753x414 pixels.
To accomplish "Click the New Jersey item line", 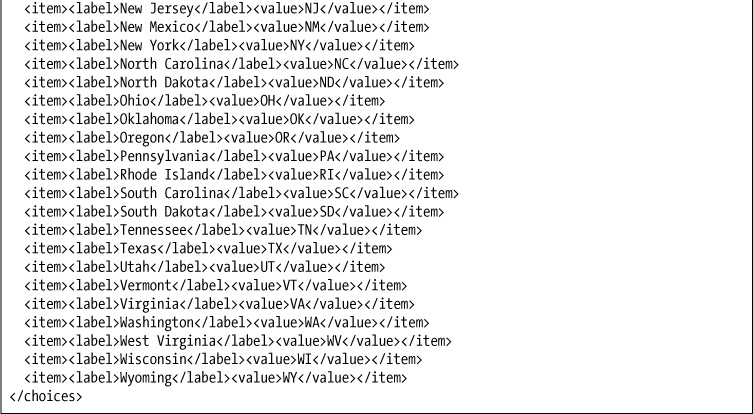I will [227, 9].
